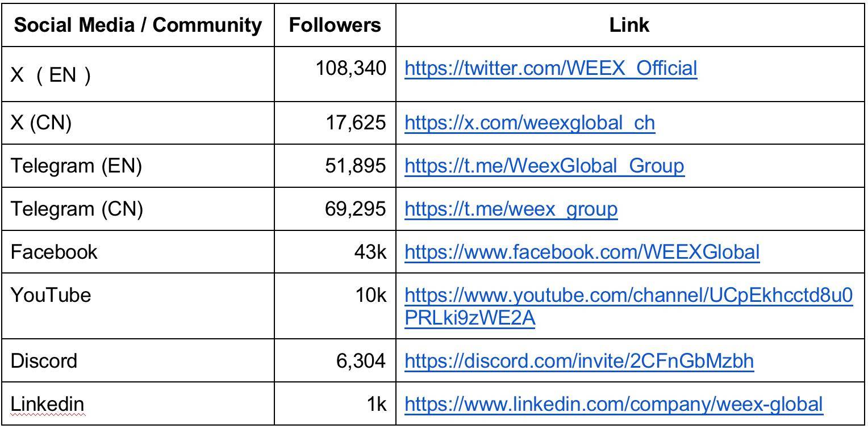Select the Discord 6,304 cell

pos(335,361)
